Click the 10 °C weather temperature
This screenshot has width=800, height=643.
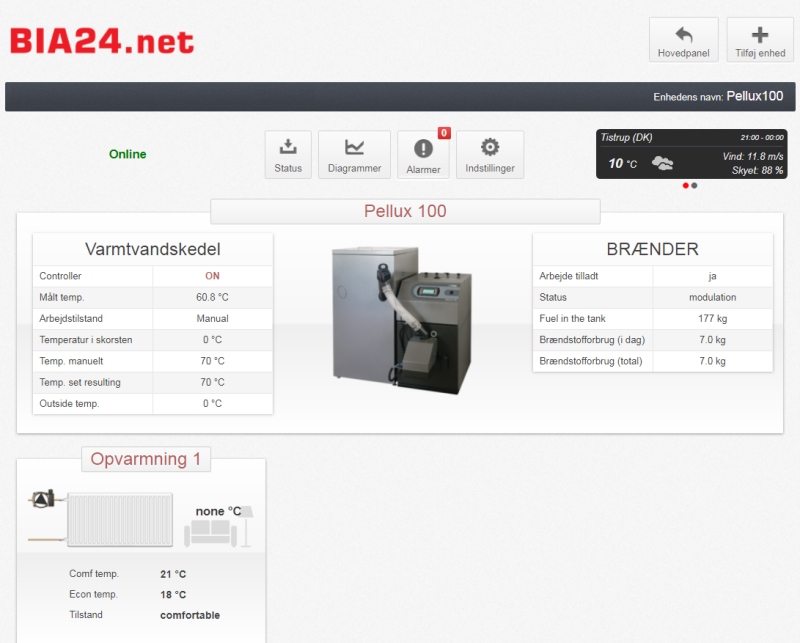coord(622,163)
